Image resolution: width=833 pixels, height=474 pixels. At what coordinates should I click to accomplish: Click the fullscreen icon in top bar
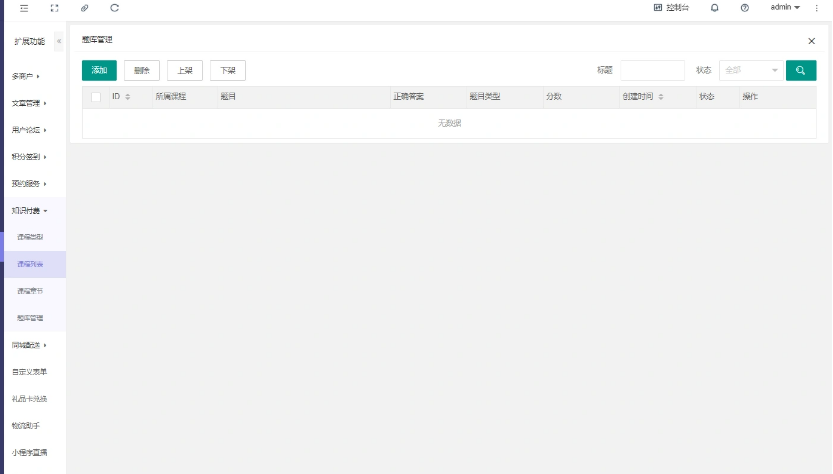54,8
